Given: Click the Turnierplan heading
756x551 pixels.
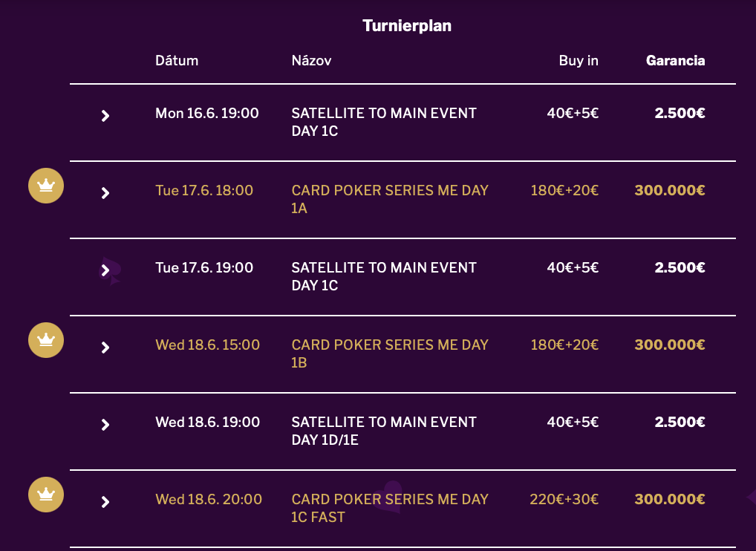Looking at the screenshot, I should (407, 26).
